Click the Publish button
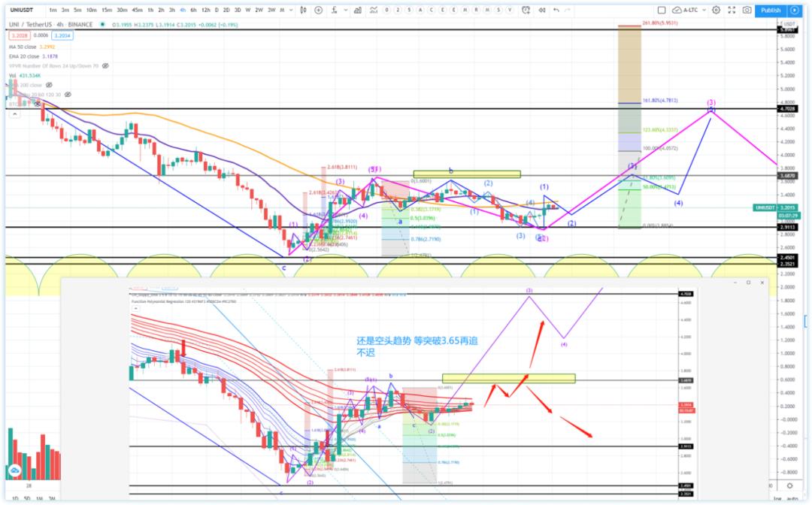 pos(771,10)
